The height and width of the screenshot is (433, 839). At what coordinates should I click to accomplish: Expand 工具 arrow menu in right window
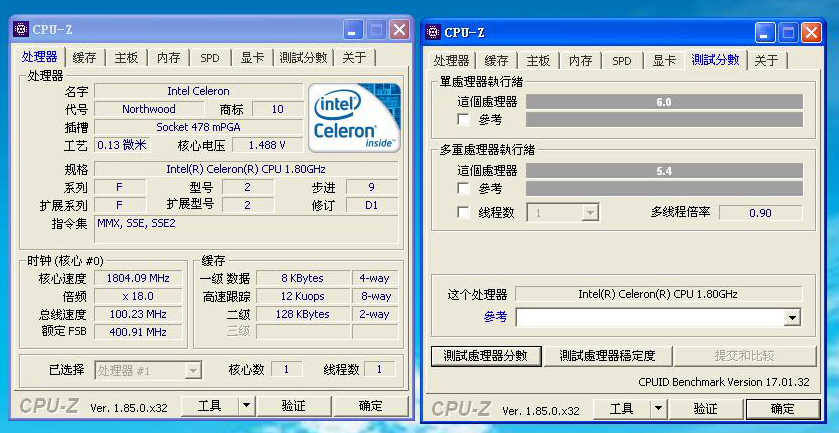[658, 409]
